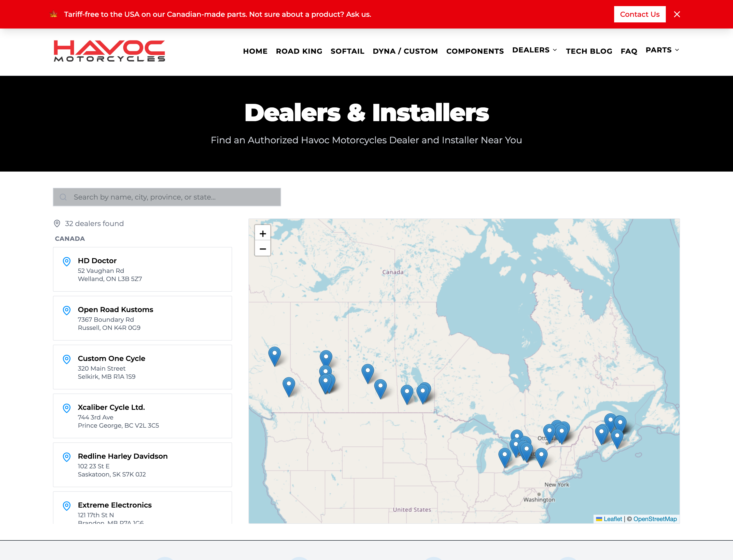Expand the DEALERS dropdown menu
This screenshot has width=733, height=560.
(x=534, y=50)
